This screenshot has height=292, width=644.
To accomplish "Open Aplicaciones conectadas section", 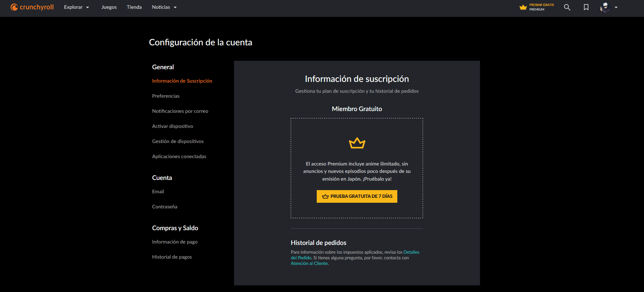I will click(179, 156).
